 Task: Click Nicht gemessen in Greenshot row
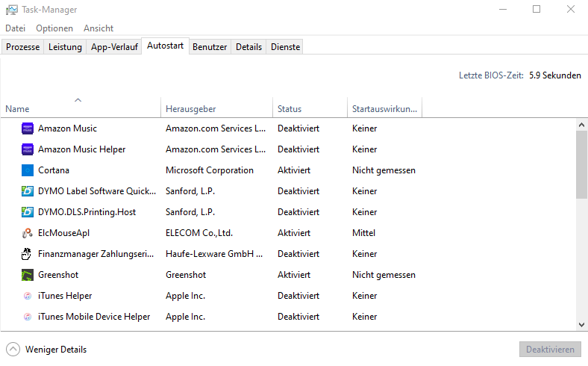coord(384,275)
